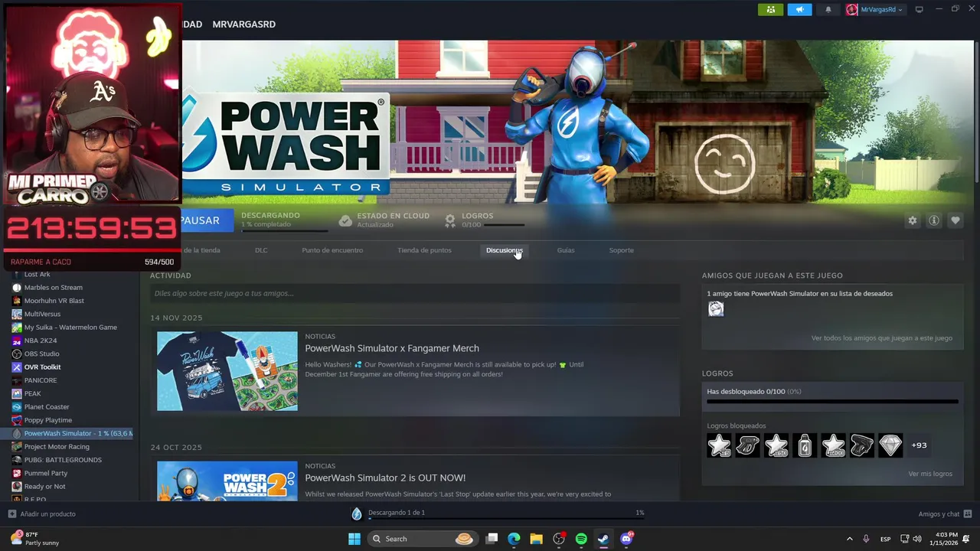Viewport: 980px width, 551px height.
Task: Expand the MrVargasRd account dropdown
Action: (x=874, y=9)
